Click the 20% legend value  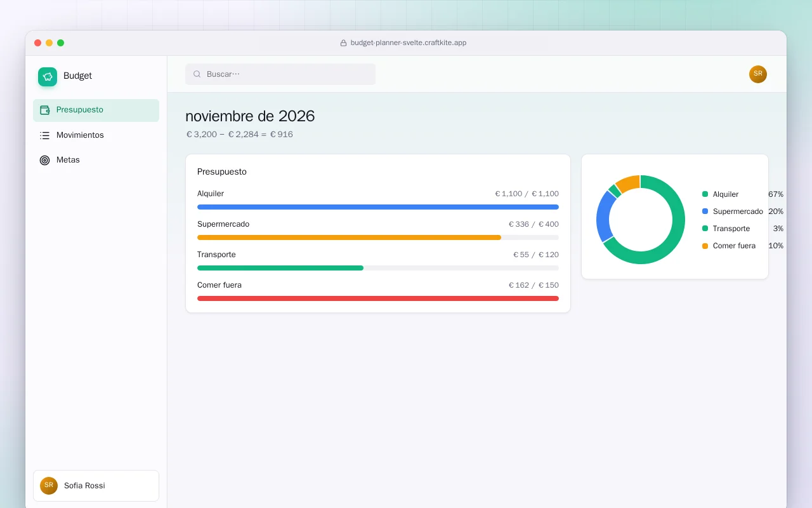point(776,211)
